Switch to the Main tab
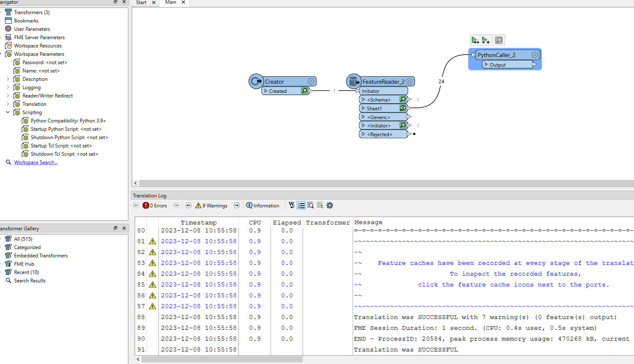The image size is (634, 364). pos(170,2)
